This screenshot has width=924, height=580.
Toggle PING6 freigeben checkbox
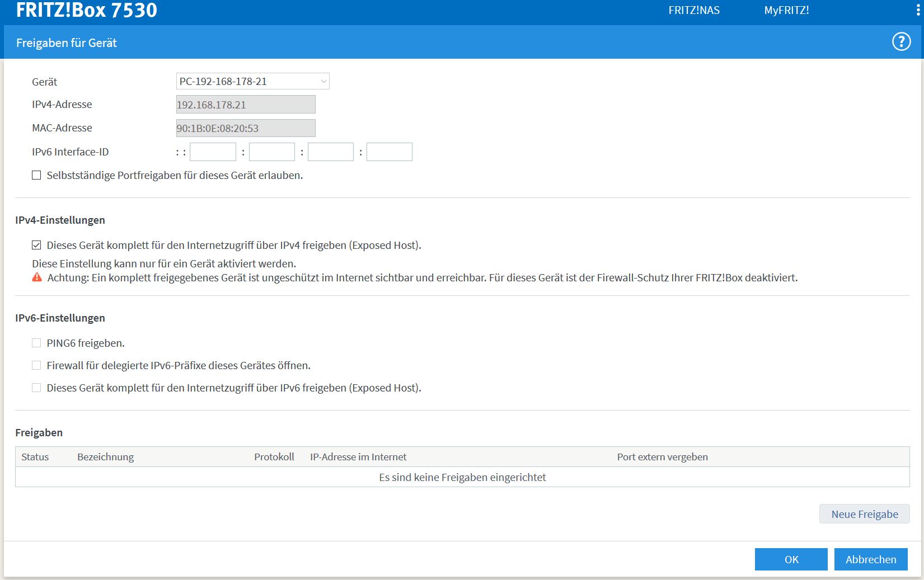pos(36,343)
